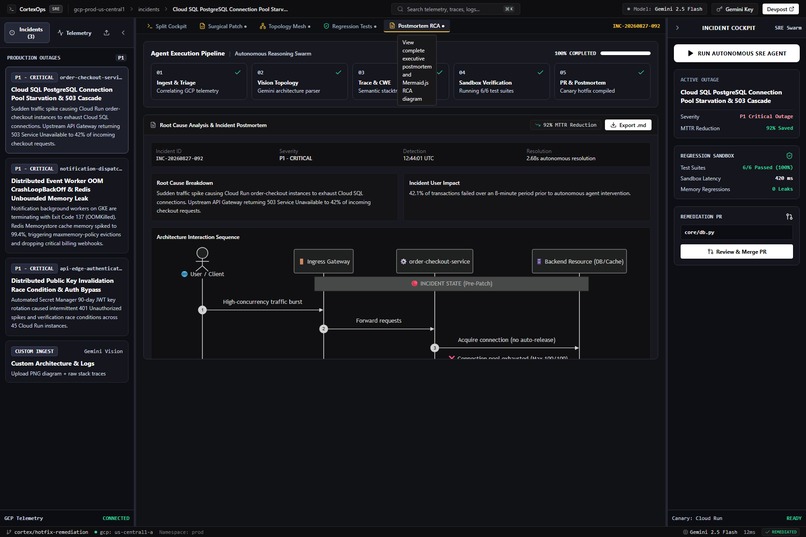
Task: Click the Export .md button
Action: pyautogui.click(x=628, y=125)
